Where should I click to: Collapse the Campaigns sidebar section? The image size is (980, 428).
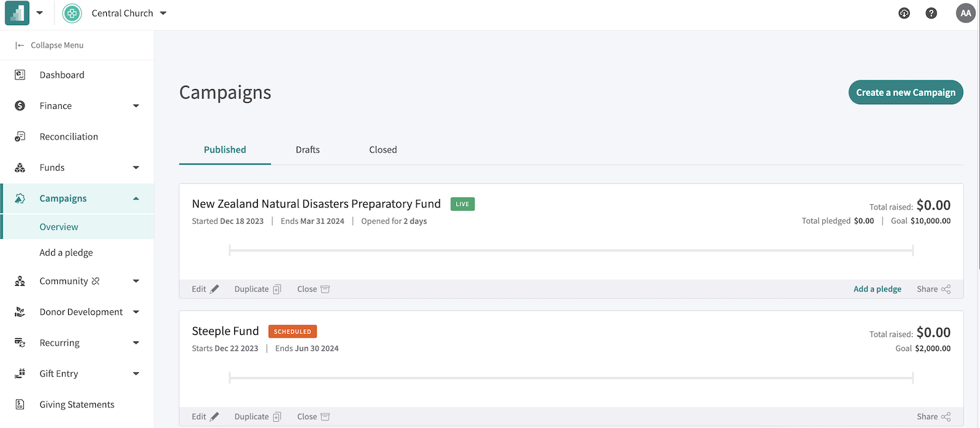pyautogui.click(x=136, y=199)
